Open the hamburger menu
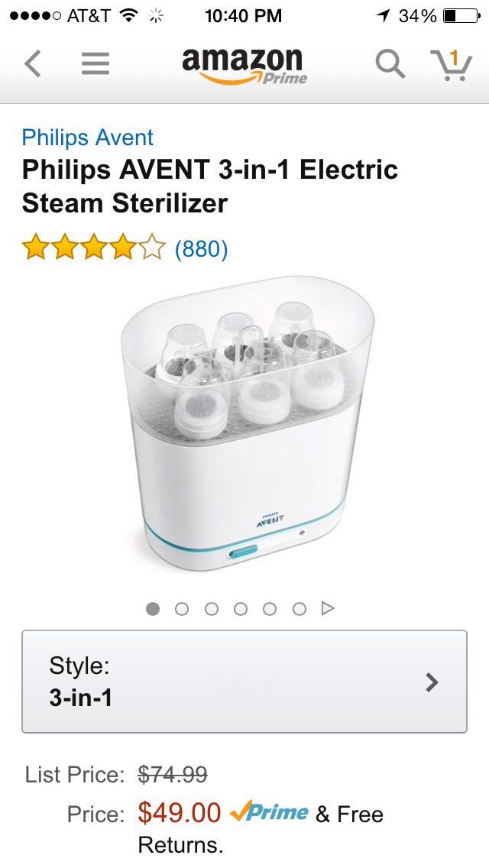489x868 pixels. (96, 63)
